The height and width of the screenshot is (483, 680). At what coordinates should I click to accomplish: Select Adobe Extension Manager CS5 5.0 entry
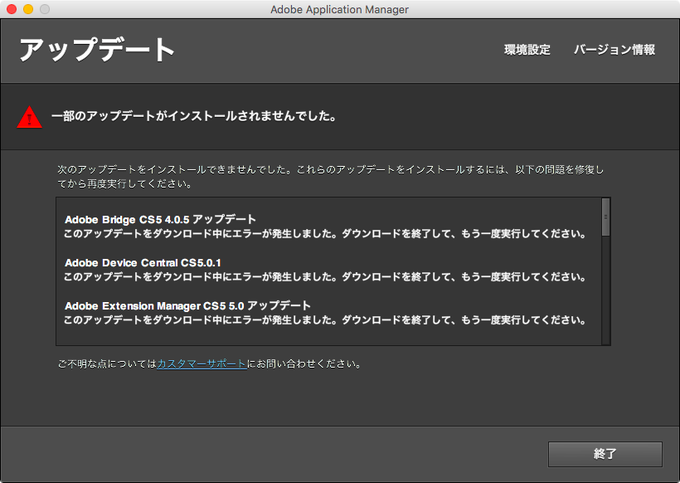(x=187, y=306)
